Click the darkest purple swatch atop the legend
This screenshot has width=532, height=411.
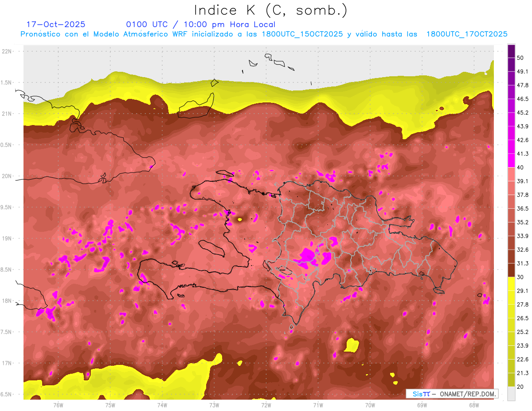[x=511, y=51]
